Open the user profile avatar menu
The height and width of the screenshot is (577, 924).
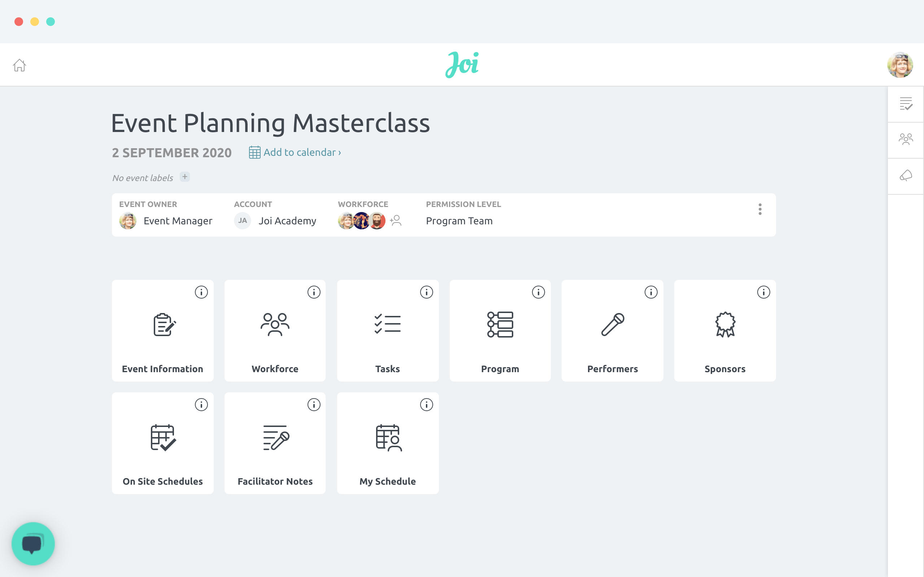pos(899,65)
